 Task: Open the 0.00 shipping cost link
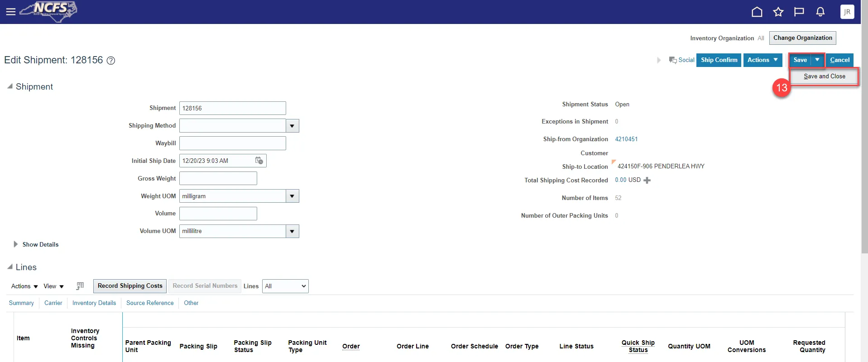tap(621, 180)
